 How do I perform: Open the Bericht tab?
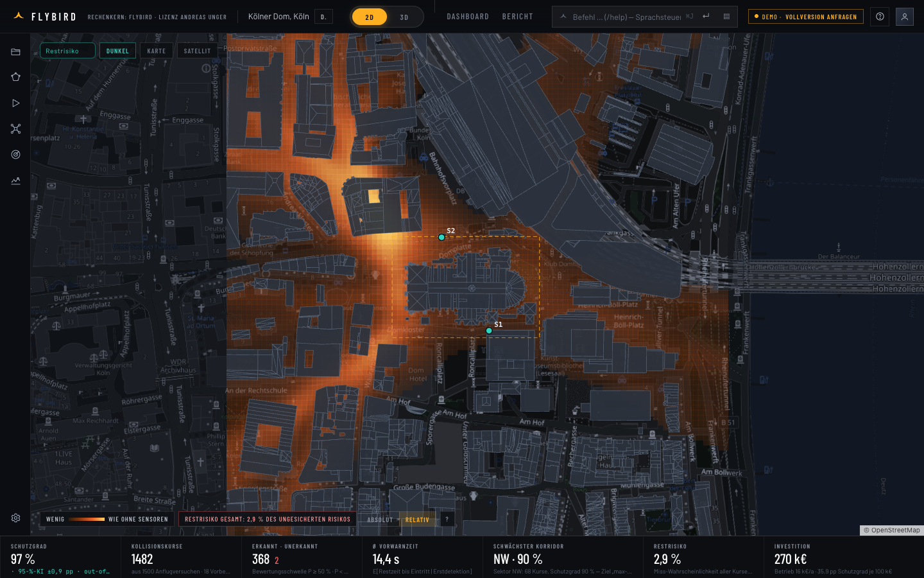coord(518,17)
